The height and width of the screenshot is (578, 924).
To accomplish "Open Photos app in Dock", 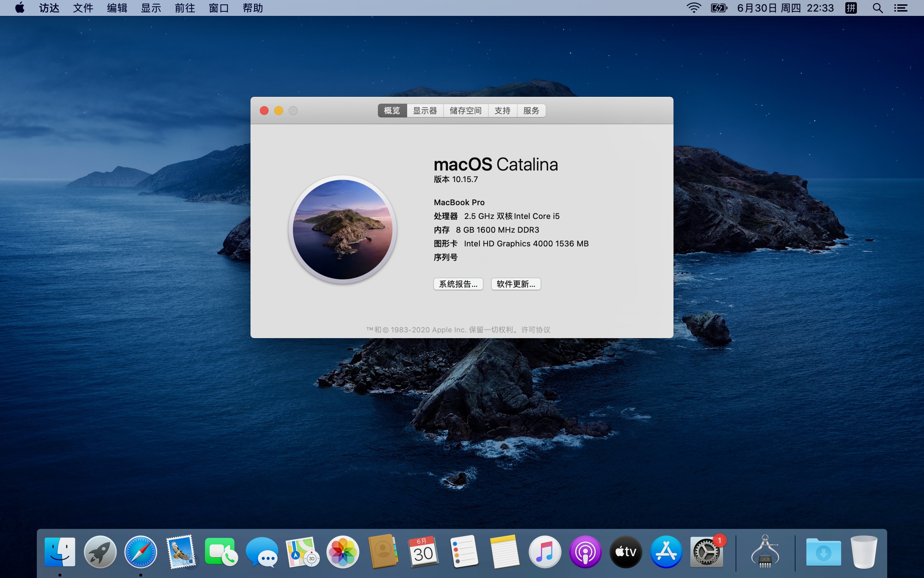I will pos(343,552).
